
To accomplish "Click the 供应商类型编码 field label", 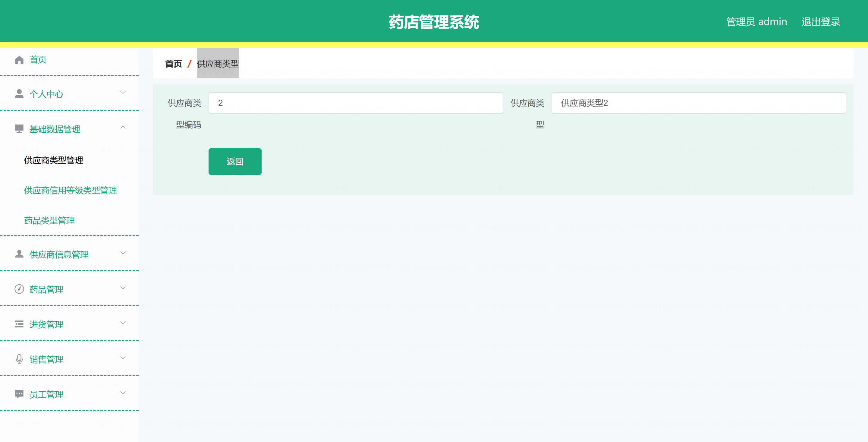I will pos(185,114).
